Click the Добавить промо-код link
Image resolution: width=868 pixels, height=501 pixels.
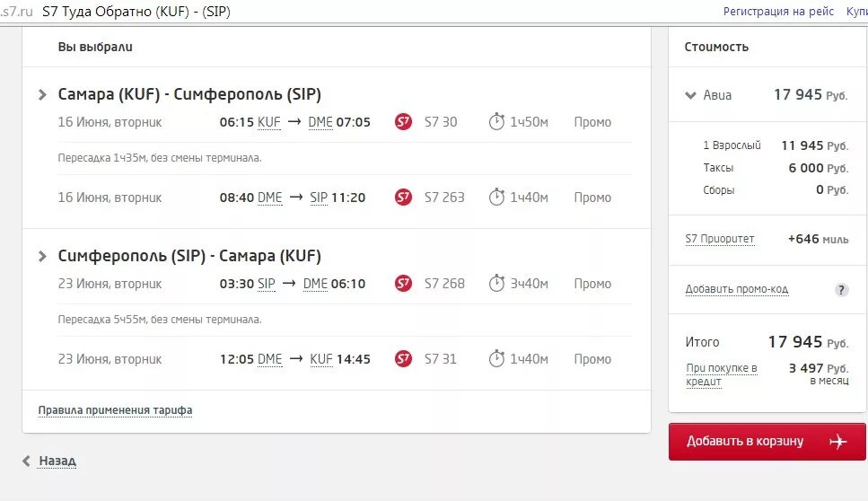pos(737,289)
